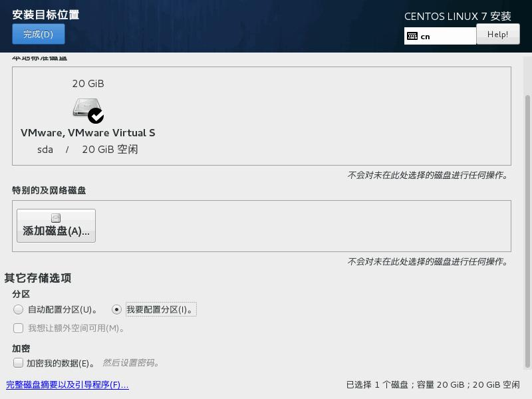Select 我要配置分区 manual partition option
The height and width of the screenshot is (399, 532).
tap(116, 309)
